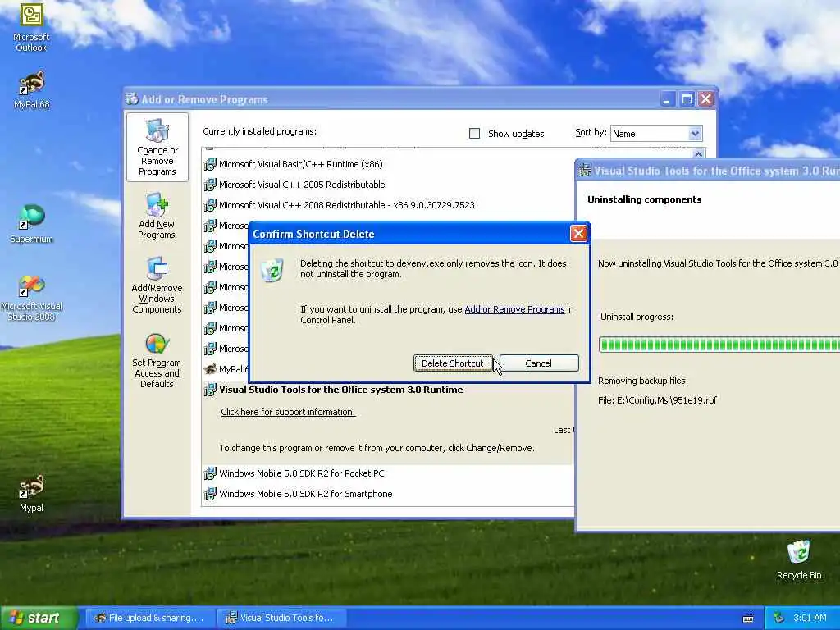
Task: Open Set Program Access and Defaults icon
Action: (157, 361)
